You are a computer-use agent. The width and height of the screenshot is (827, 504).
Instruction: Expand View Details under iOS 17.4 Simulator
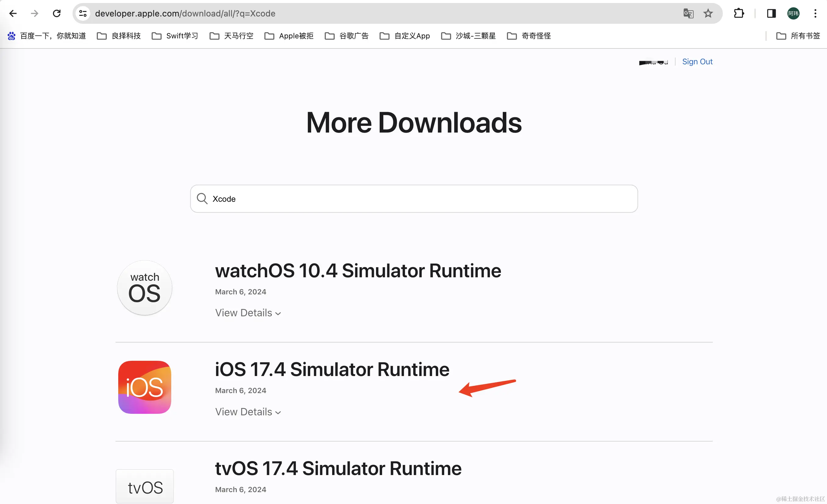pos(248,412)
